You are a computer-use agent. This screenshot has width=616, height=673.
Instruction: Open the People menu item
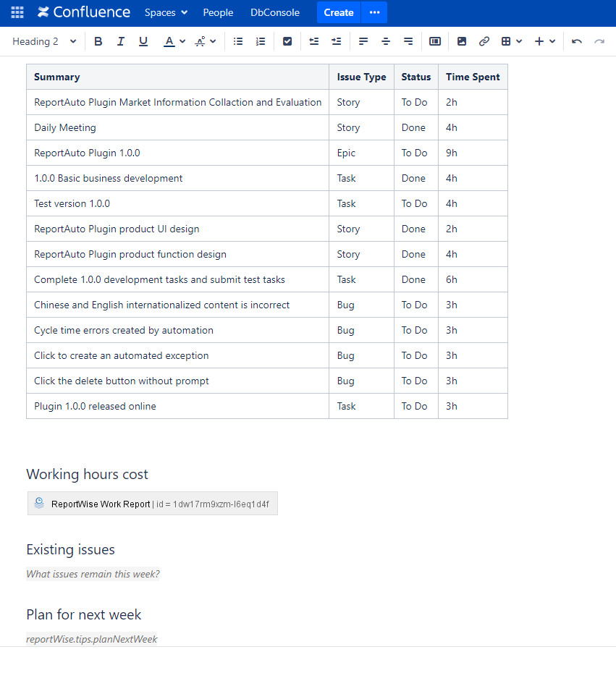tap(218, 12)
